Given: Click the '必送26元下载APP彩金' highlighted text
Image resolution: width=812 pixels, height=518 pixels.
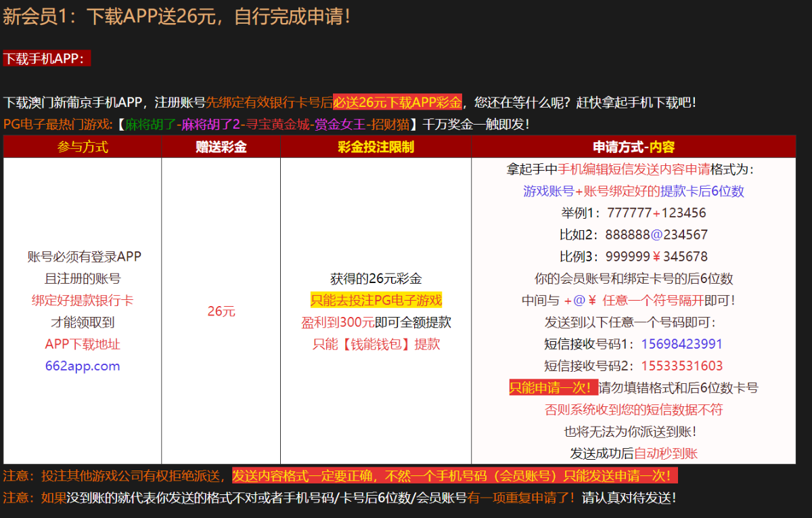Looking at the screenshot, I should (x=397, y=103).
